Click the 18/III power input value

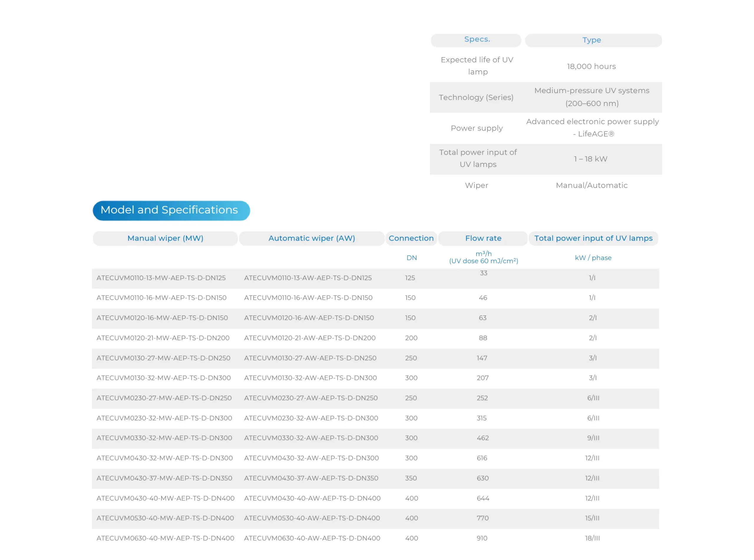(592, 538)
